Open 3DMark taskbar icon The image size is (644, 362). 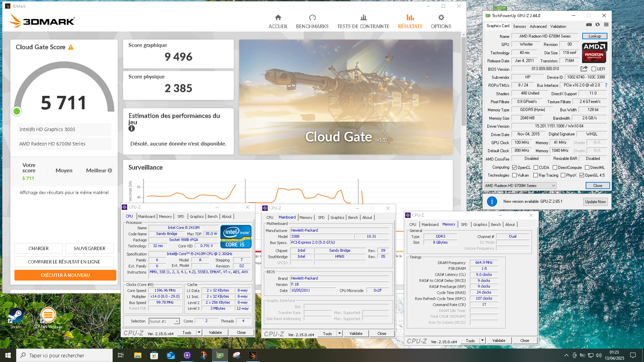[x=253, y=355]
